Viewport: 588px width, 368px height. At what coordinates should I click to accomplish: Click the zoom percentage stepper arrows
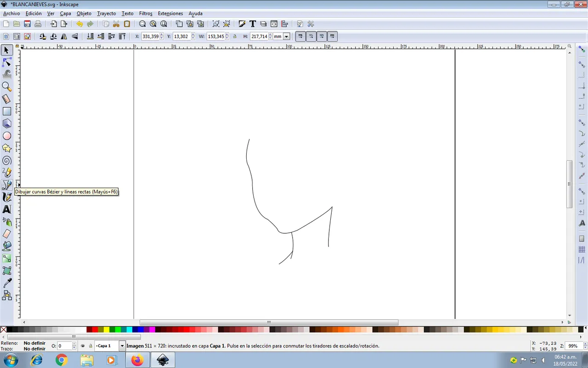(585, 346)
